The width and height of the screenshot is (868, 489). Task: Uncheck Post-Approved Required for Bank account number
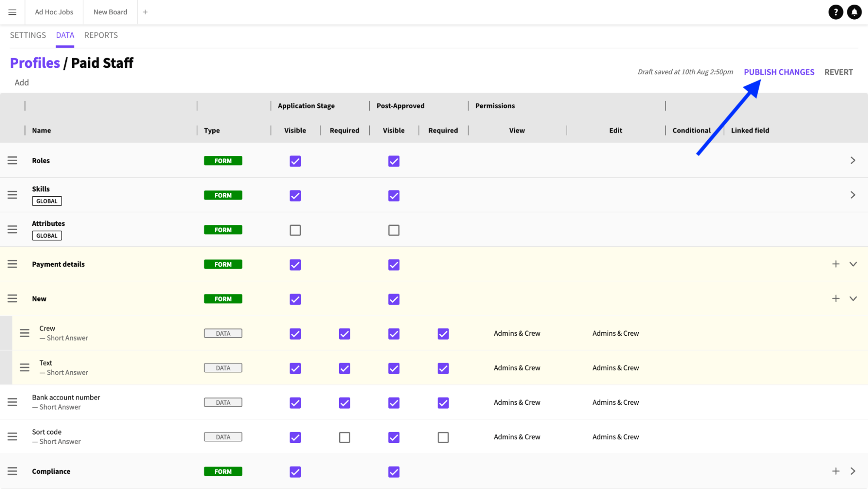click(x=443, y=403)
